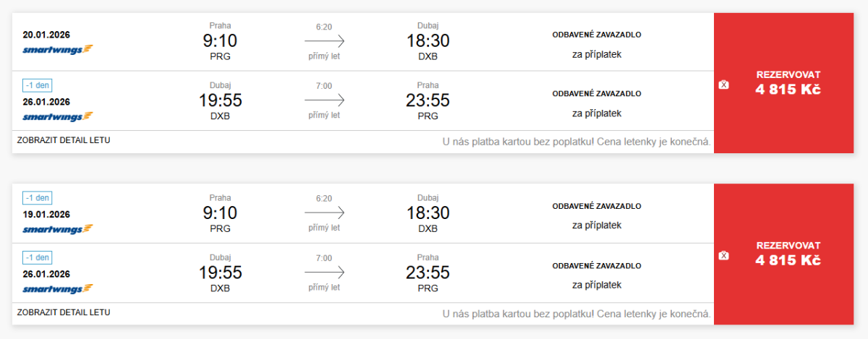Image resolution: width=868 pixels, height=339 pixels.
Task: Click the 9:10 PRG departure time for the 19.01.2026 flight
Action: (x=220, y=213)
